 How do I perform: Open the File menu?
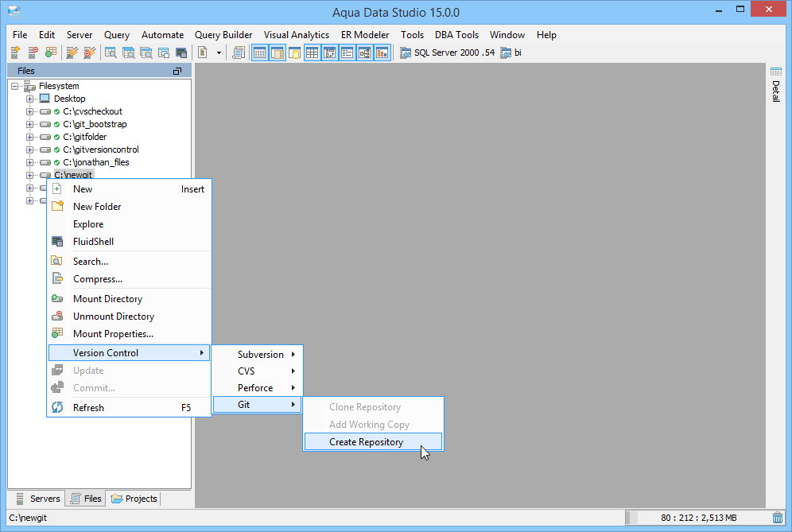20,35
